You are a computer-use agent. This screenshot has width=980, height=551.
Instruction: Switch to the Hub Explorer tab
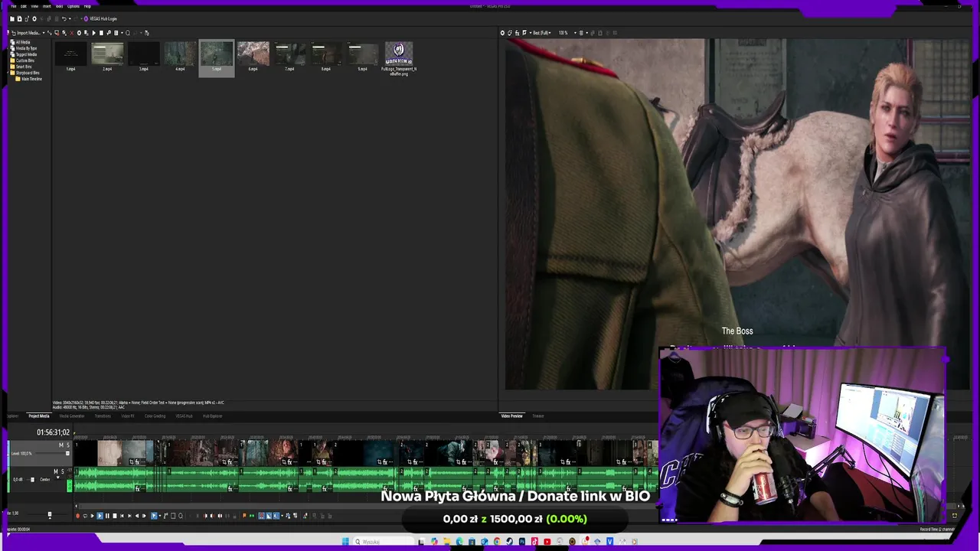click(x=212, y=416)
